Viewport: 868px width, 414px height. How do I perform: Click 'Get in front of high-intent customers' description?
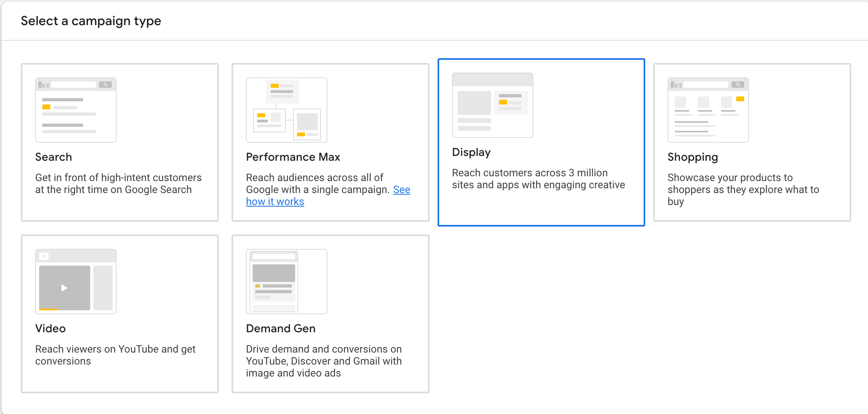point(118,183)
